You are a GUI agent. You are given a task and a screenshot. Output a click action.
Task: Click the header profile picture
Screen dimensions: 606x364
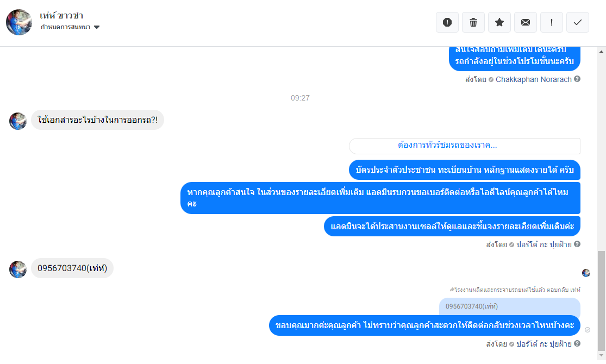click(x=19, y=22)
